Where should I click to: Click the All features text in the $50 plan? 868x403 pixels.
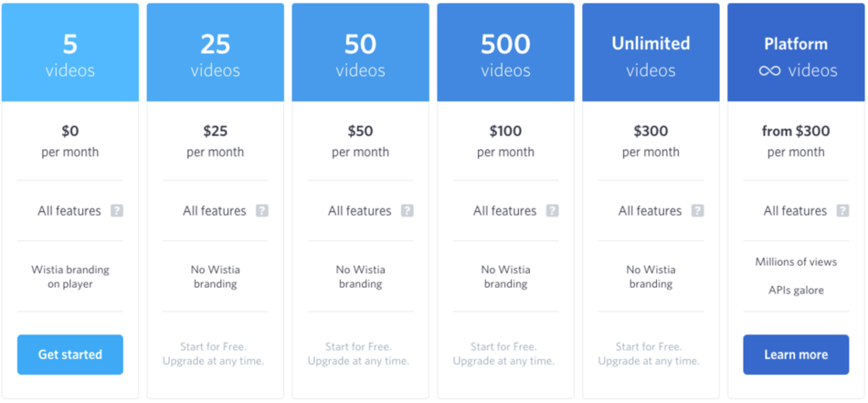[x=359, y=211]
